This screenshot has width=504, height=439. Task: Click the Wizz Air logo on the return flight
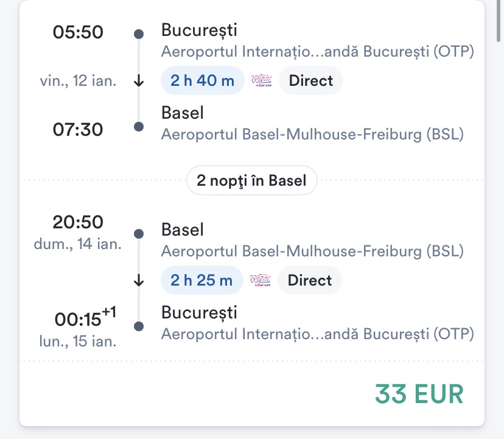click(x=261, y=280)
